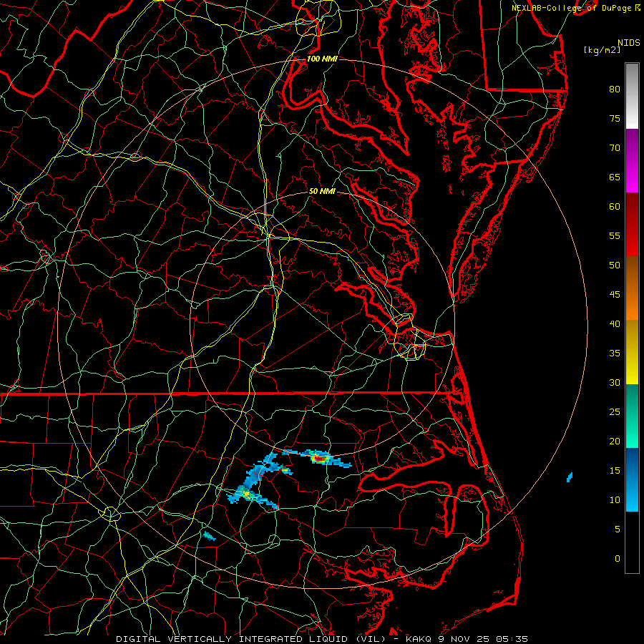This screenshot has height=644, width=644.
Task: Select the legend value 35
Action: pos(615,353)
